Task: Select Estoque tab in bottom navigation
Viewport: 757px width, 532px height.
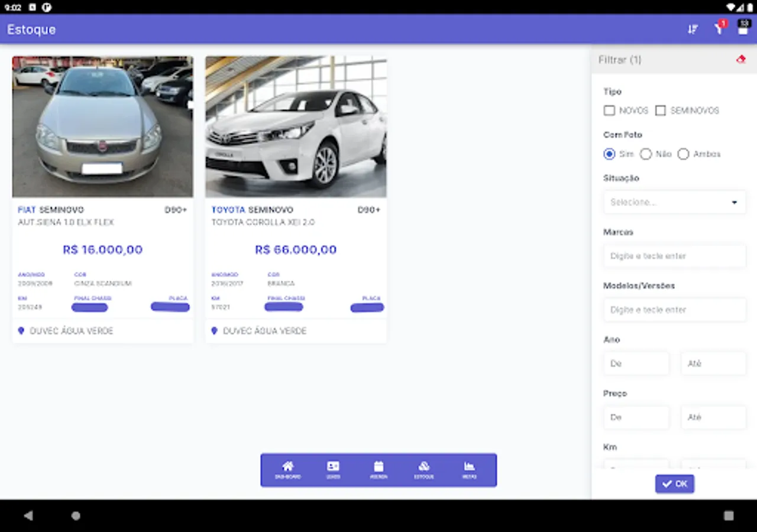Action: point(424,470)
